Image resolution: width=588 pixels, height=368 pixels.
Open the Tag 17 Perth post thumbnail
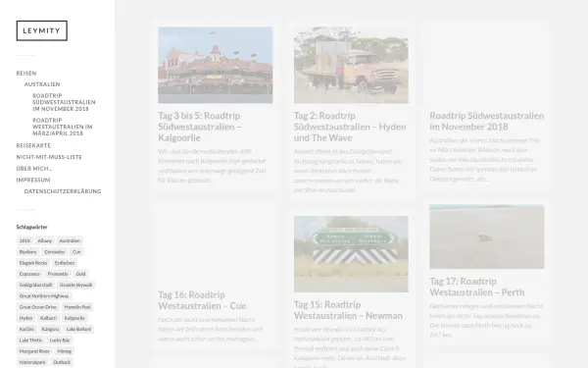487,237
